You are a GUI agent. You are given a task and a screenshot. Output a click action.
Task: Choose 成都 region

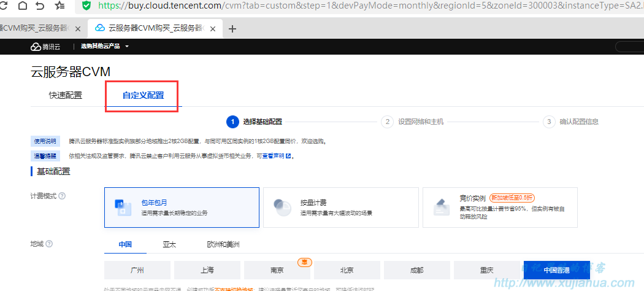click(x=417, y=270)
